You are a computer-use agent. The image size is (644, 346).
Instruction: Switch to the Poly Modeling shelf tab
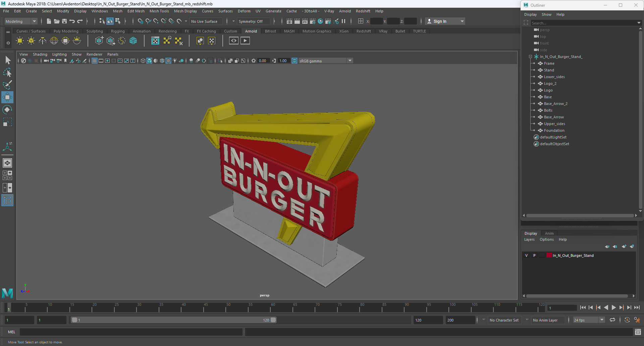pyautogui.click(x=66, y=31)
